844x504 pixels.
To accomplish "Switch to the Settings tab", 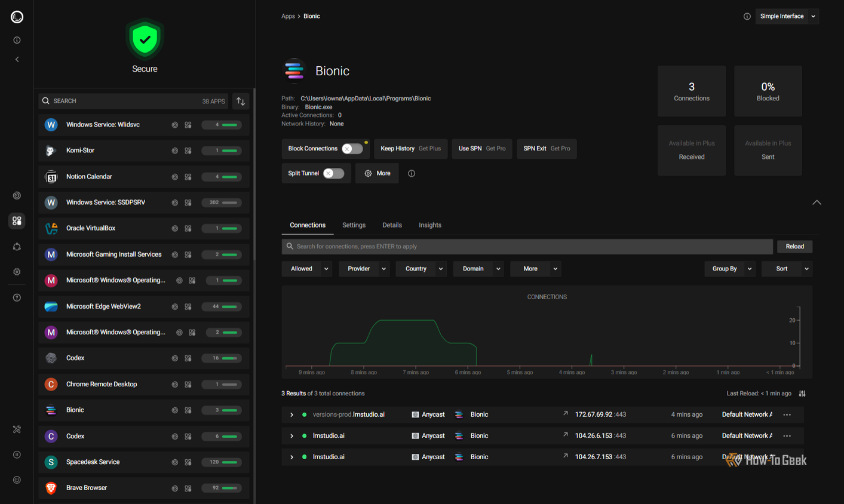I will 354,225.
